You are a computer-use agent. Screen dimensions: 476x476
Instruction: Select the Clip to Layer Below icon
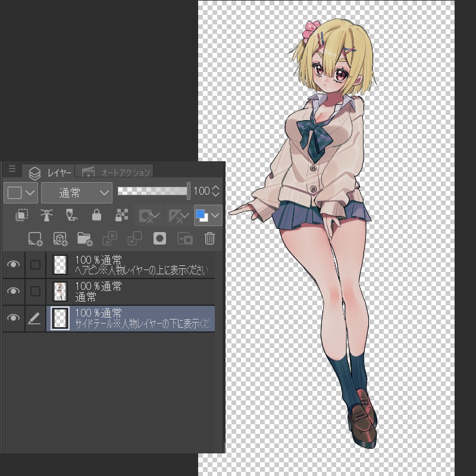click(x=22, y=215)
